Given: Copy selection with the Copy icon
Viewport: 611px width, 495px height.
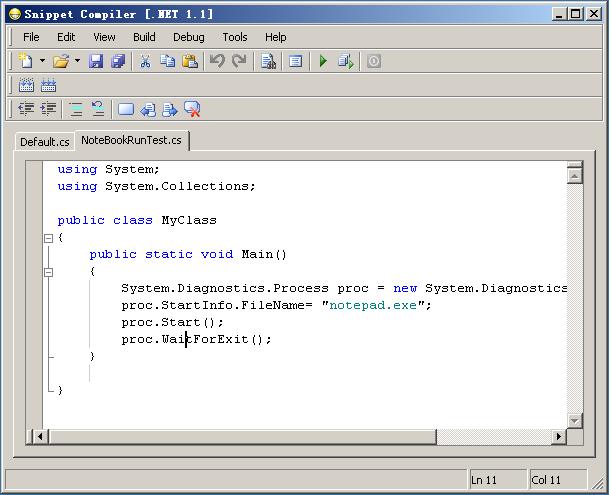Looking at the screenshot, I should click(x=168, y=61).
